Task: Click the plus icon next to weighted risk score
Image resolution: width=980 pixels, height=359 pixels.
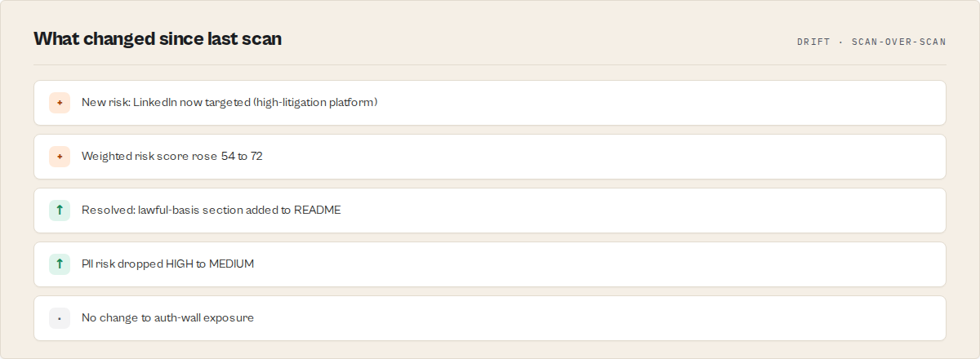Action: click(x=60, y=157)
